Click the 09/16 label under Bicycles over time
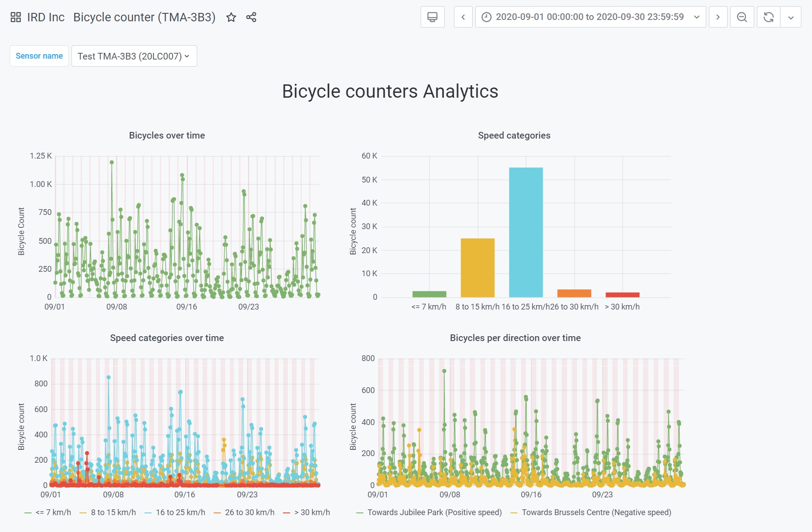812x532 pixels. 187,307
